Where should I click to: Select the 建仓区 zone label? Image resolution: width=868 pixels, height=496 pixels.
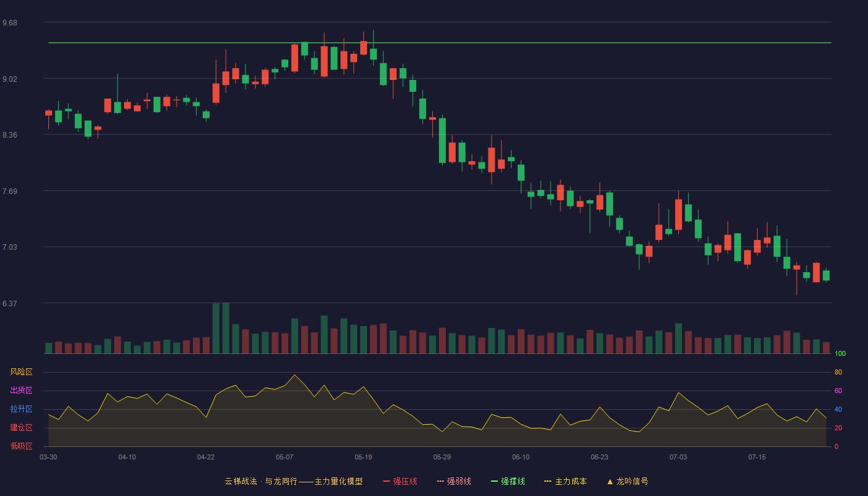coord(21,428)
